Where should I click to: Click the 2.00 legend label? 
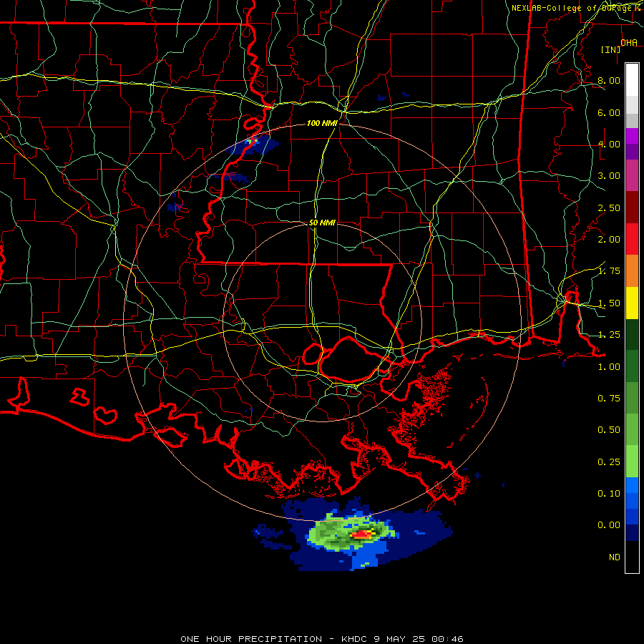(609, 240)
